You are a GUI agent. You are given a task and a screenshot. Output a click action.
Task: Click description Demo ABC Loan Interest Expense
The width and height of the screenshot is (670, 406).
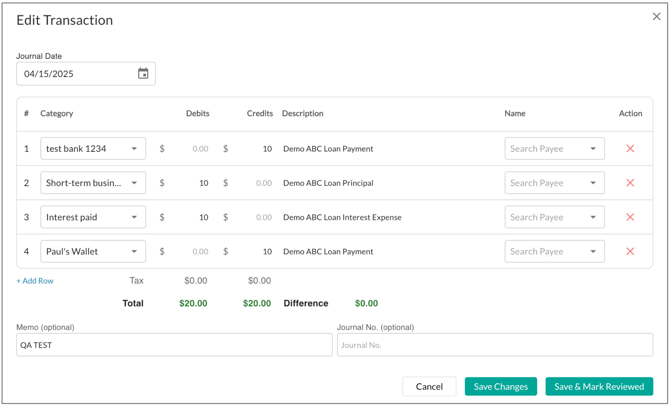(x=342, y=217)
